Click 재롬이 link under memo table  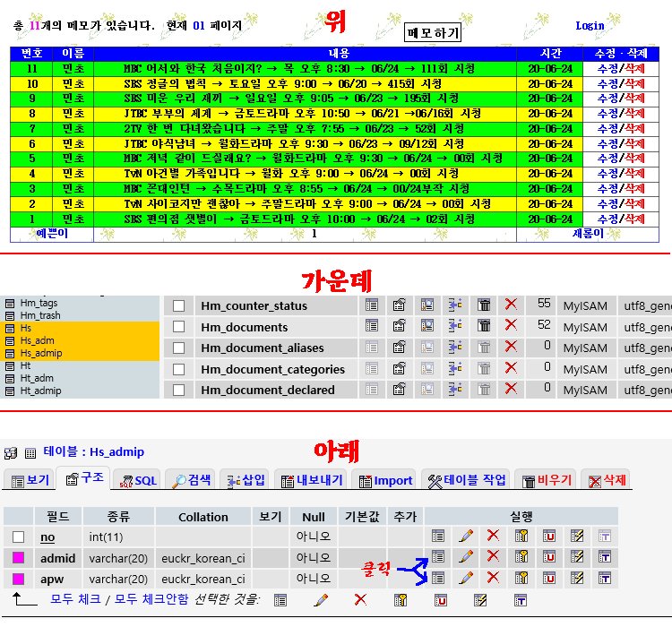[x=588, y=234]
